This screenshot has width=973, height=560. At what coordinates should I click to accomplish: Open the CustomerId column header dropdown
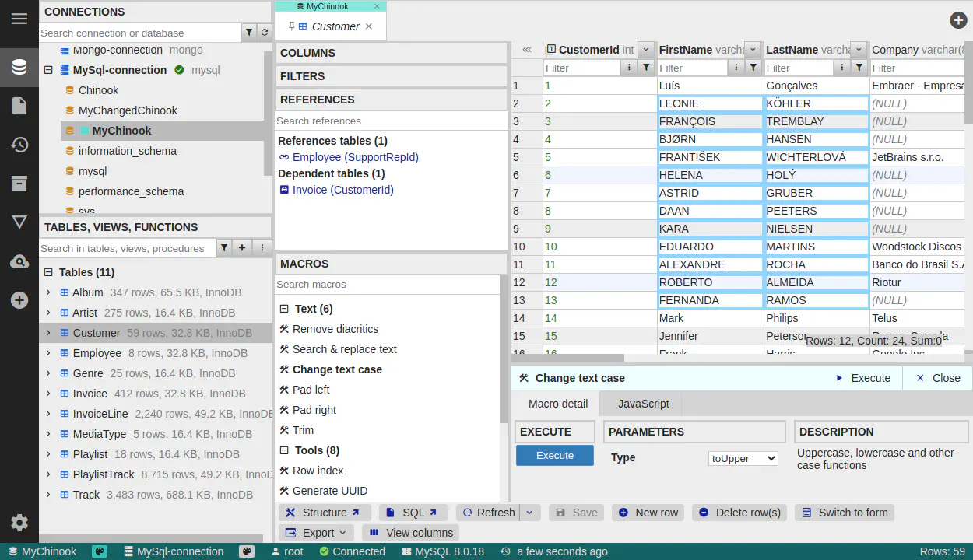pos(646,50)
